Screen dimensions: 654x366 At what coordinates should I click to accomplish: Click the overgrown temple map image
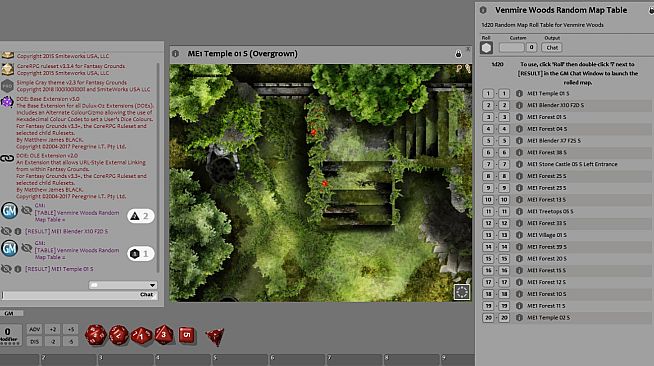point(321,183)
